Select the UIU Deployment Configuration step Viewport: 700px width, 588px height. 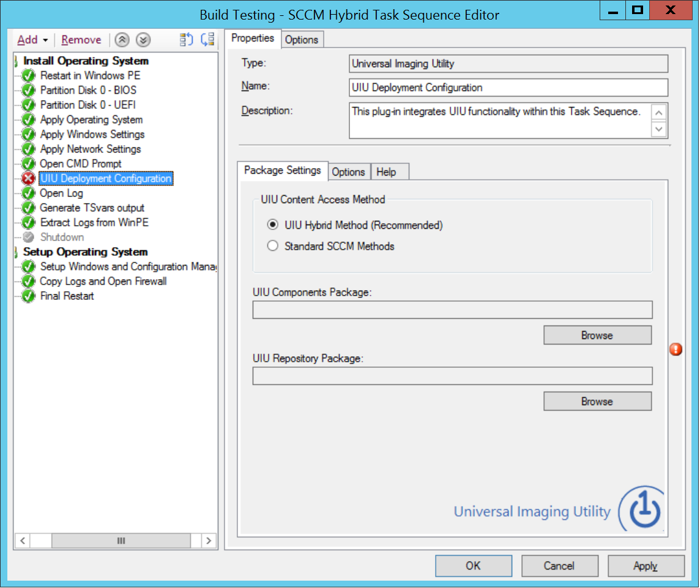point(106,179)
